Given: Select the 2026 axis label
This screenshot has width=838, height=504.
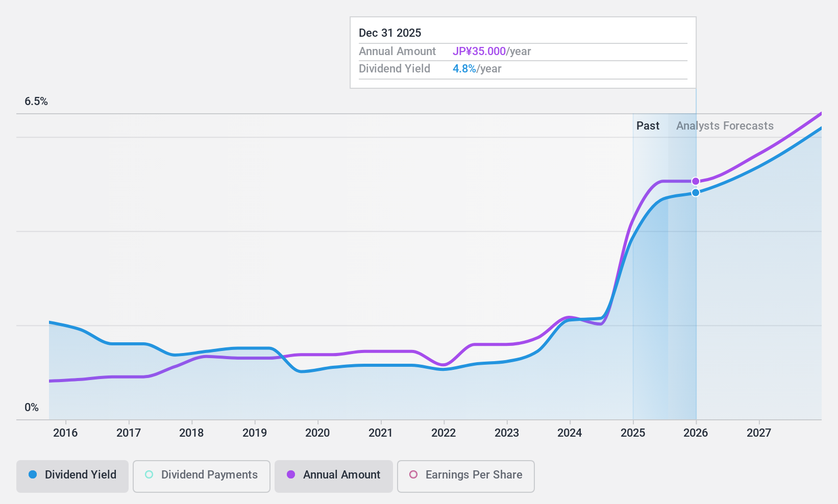Looking at the screenshot, I should [696, 433].
